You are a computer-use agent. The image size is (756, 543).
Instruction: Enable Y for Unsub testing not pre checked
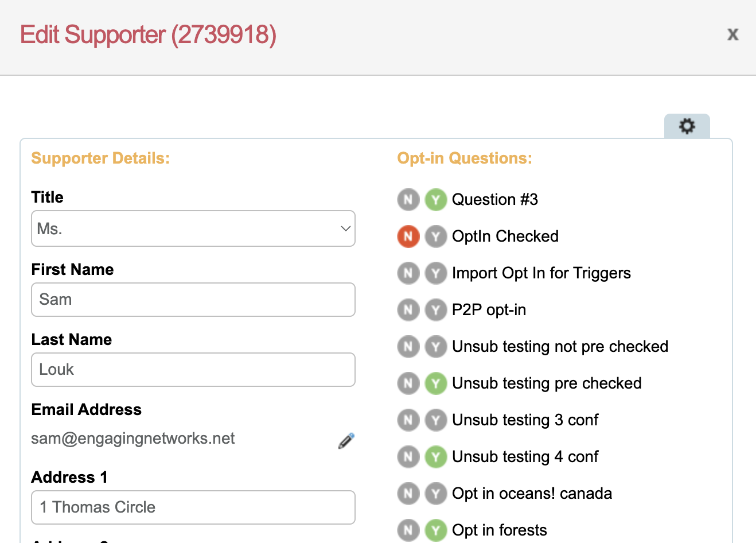[x=436, y=347]
